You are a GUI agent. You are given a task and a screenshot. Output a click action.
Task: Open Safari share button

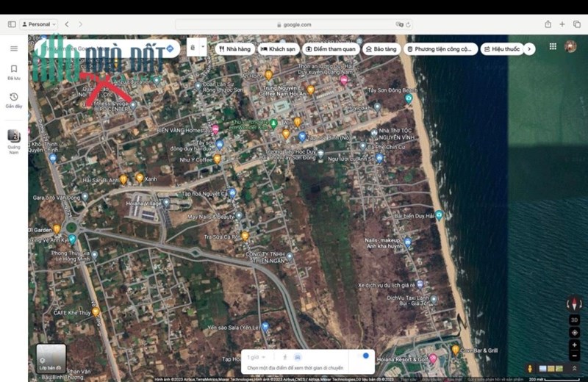click(548, 24)
